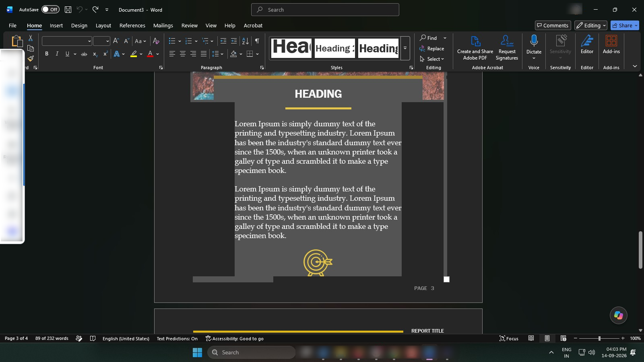Open the Editing mode dropdown
The height and width of the screenshot is (362, 644).
(x=590, y=25)
